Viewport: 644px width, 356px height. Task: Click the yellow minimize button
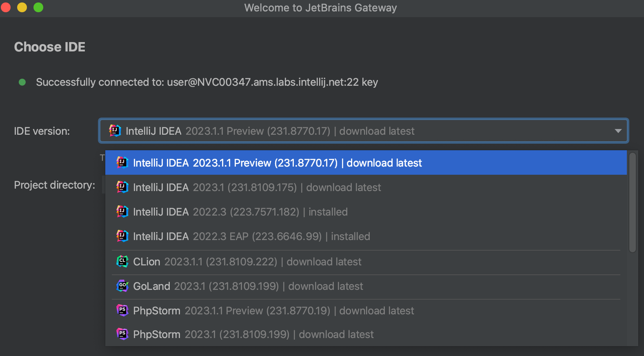click(22, 7)
